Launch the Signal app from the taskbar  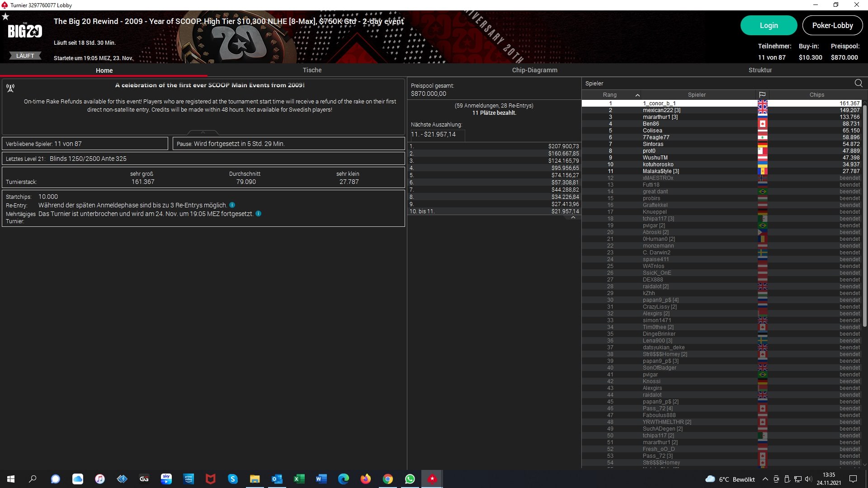tap(55, 479)
